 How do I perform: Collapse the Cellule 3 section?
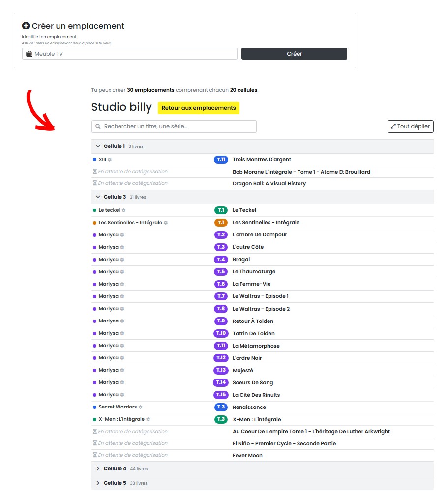[x=98, y=197]
